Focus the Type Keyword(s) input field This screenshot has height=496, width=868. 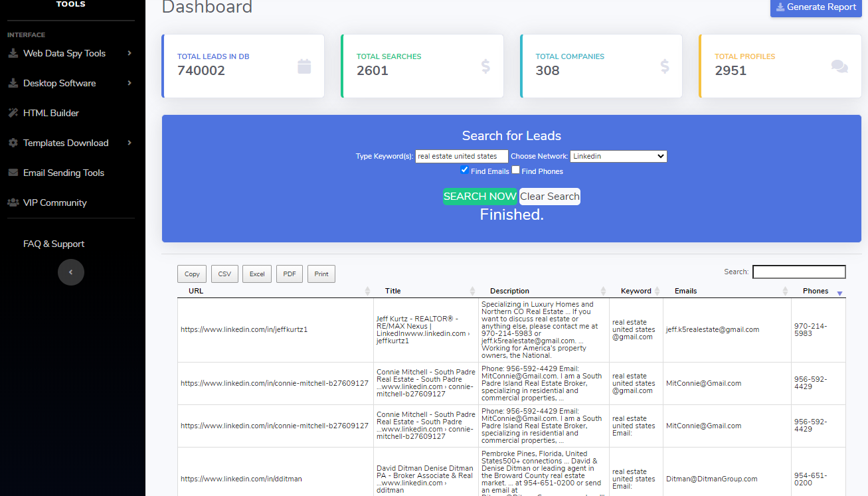click(x=462, y=156)
